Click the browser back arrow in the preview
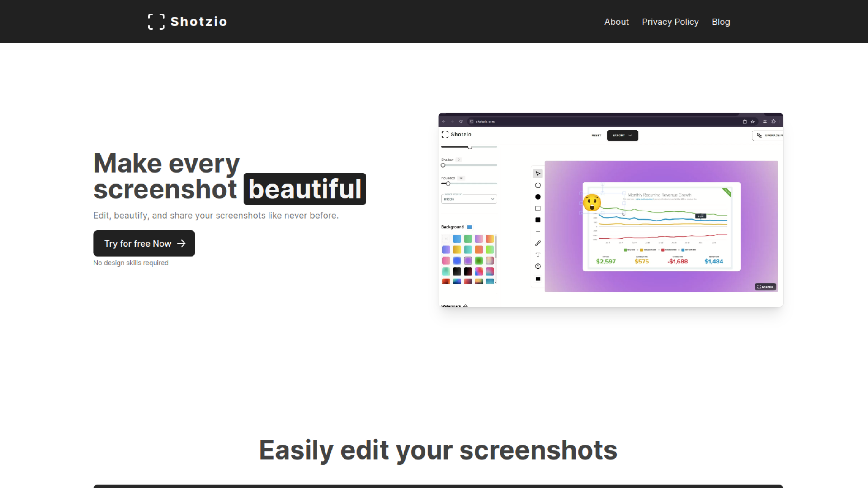Screen dimensions: 868x488 tap(443, 122)
